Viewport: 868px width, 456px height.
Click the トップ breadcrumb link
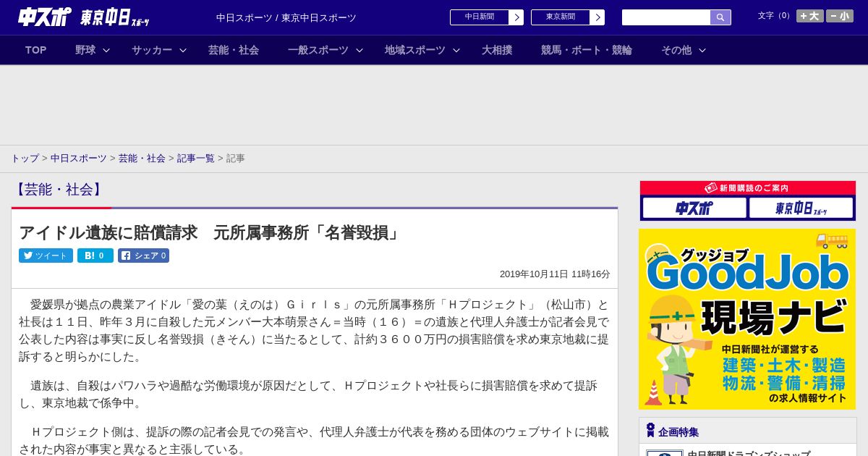pyautogui.click(x=25, y=158)
